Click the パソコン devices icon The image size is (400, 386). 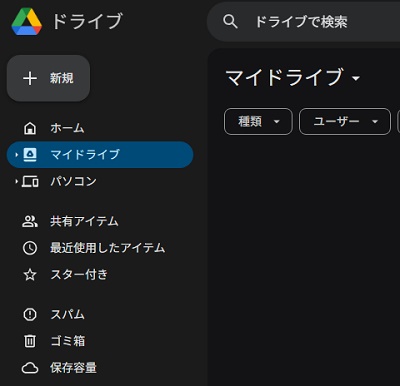click(x=30, y=182)
